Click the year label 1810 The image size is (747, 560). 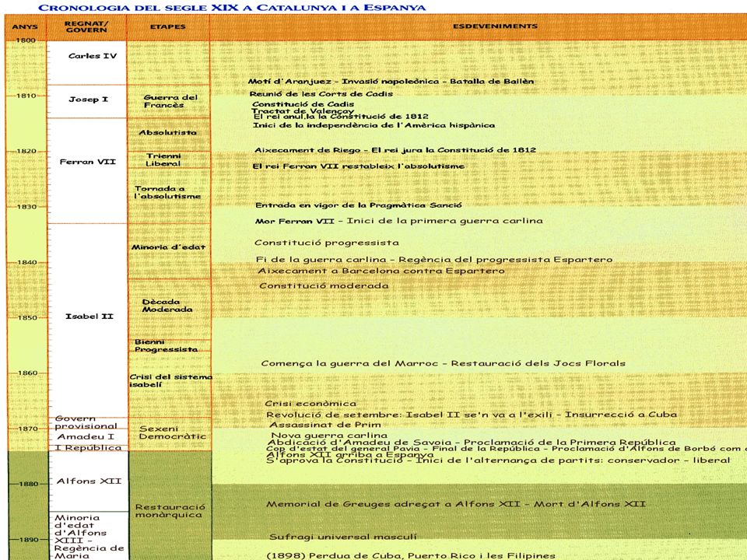pos(26,96)
